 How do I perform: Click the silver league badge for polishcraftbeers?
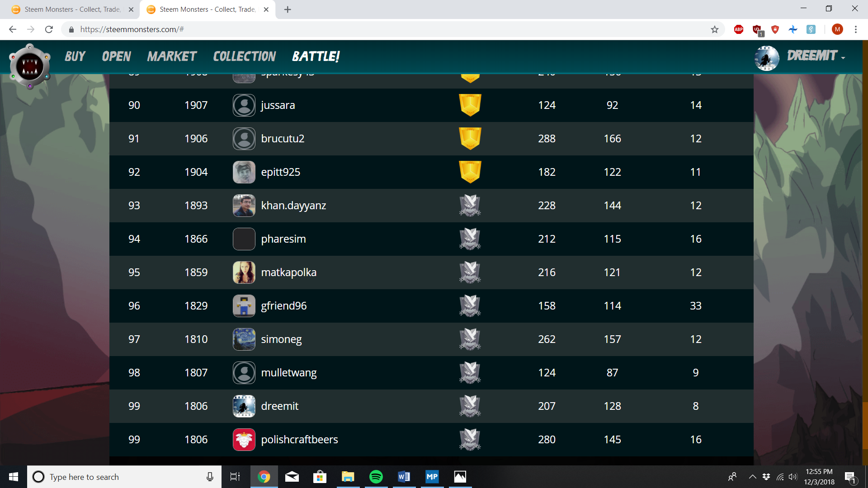coord(470,440)
